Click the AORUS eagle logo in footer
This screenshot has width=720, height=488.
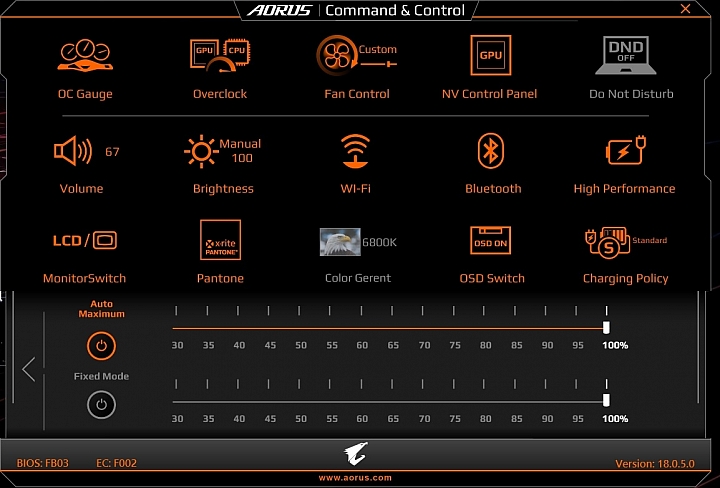pyautogui.click(x=356, y=454)
